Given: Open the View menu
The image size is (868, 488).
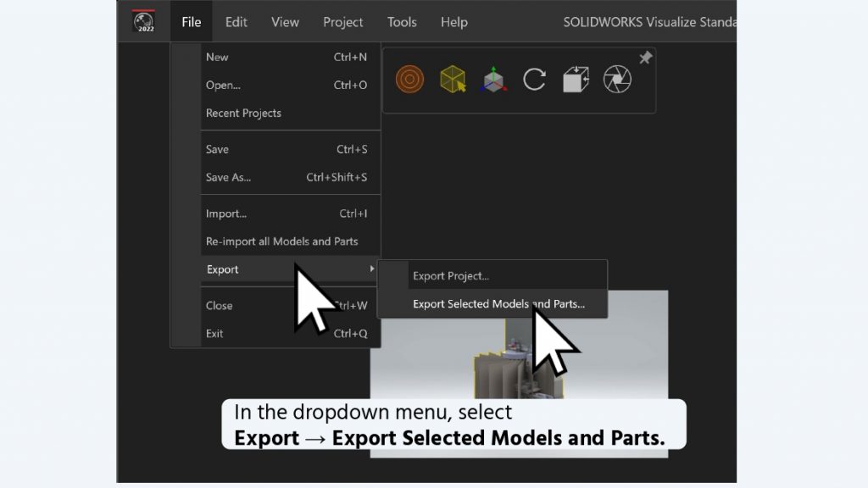Looking at the screenshot, I should pos(285,22).
